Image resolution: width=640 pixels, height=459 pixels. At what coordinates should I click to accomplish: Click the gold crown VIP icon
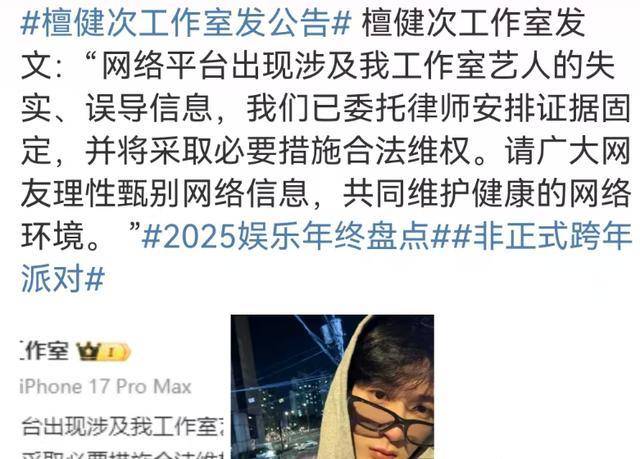[x=88, y=351]
